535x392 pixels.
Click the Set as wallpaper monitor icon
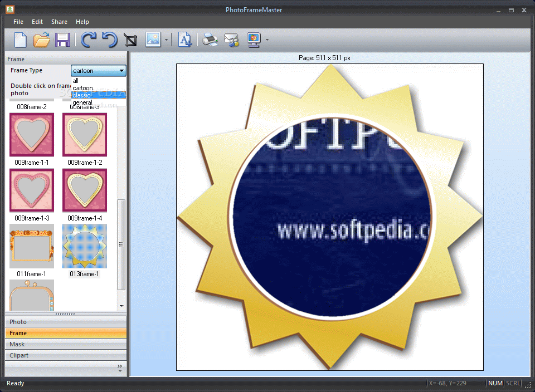(254, 40)
